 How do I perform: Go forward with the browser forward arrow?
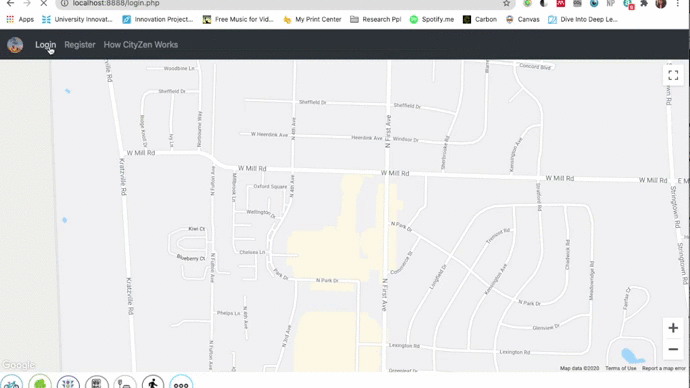(x=27, y=4)
